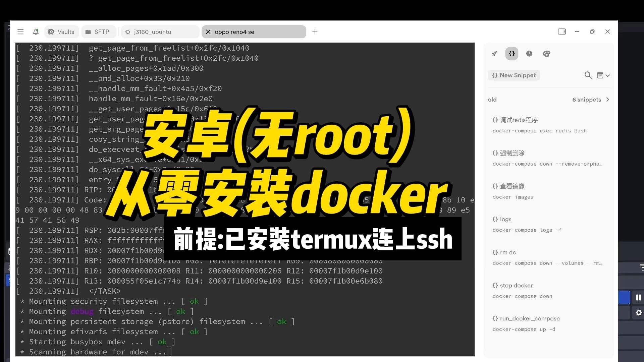Select the rocket quick-connect icon in side panel
644x362 pixels.
click(x=494, y=53)
